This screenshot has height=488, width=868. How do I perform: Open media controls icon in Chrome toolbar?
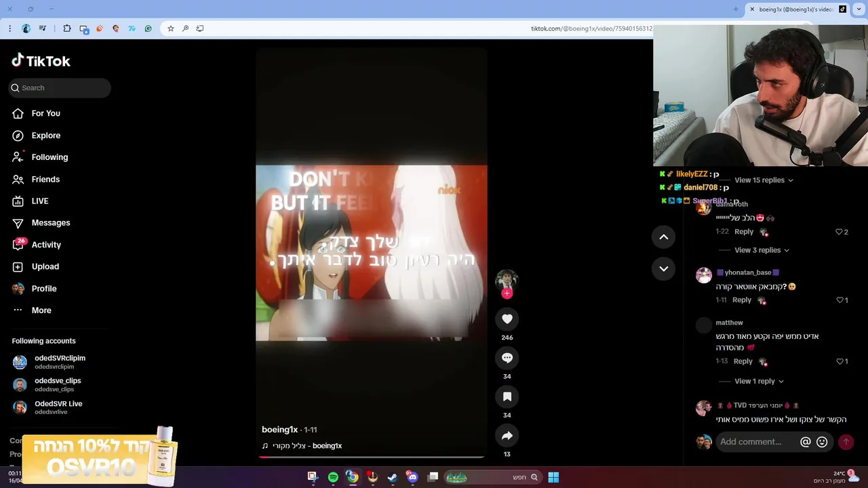(x=43, y=28)
